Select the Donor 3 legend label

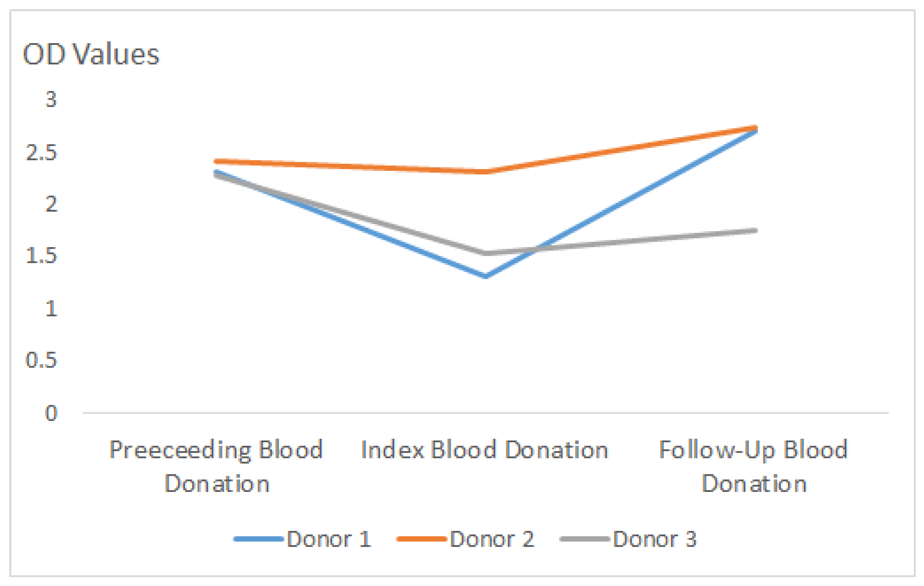click(655, 539)
